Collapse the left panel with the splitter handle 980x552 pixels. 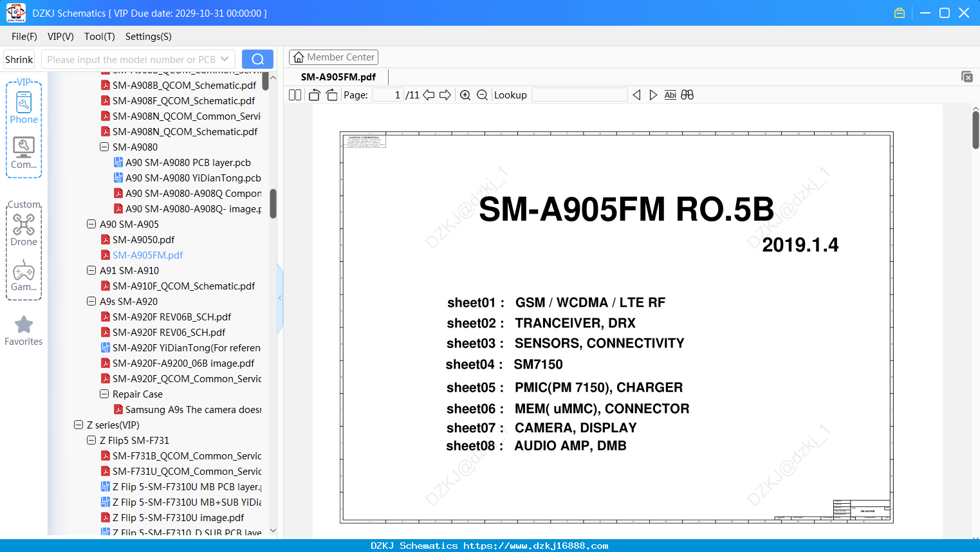pyautogui.click(x=280, y=298)
